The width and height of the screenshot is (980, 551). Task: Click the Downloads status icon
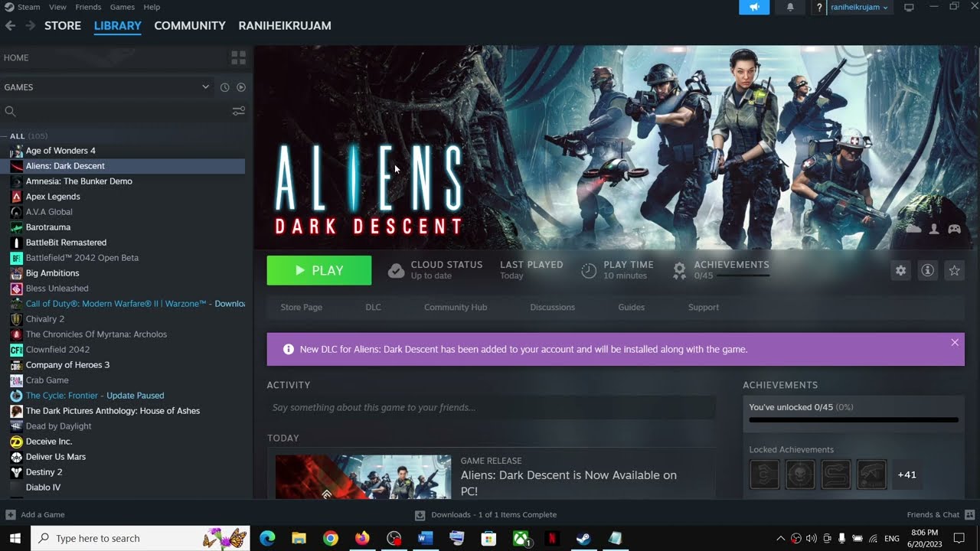click(x=420, y=515)
